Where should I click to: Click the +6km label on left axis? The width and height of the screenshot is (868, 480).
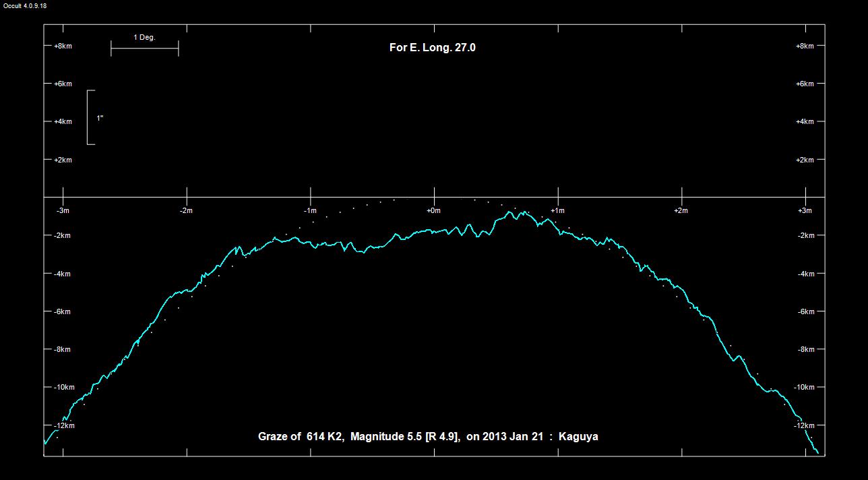pos(63,84)
